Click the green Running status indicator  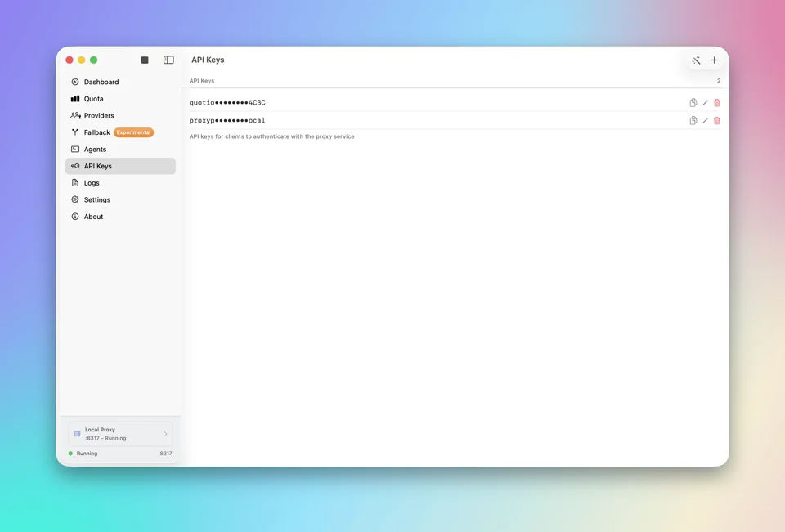click(70, 454)
